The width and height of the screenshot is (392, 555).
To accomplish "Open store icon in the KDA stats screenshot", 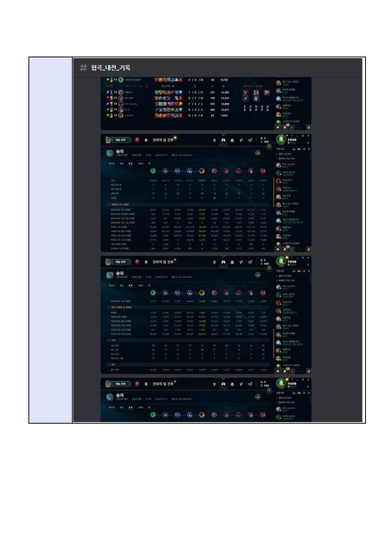I will [250, 140].
